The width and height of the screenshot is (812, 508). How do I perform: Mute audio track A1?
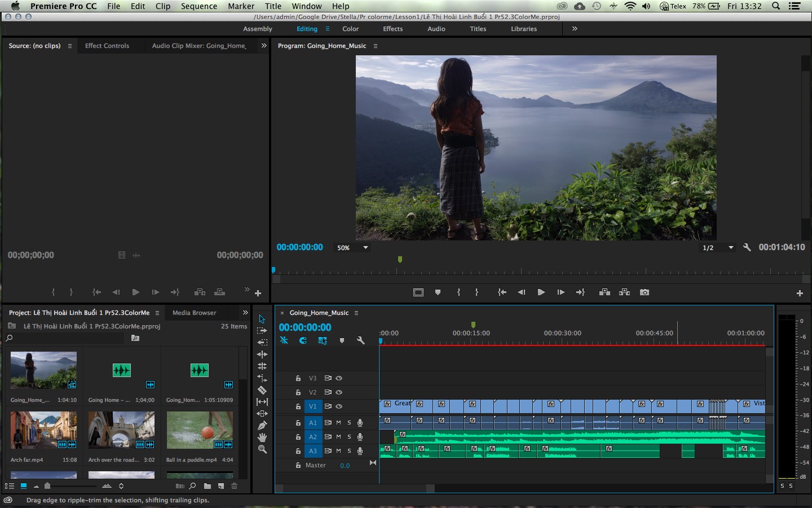coord(338,423)
